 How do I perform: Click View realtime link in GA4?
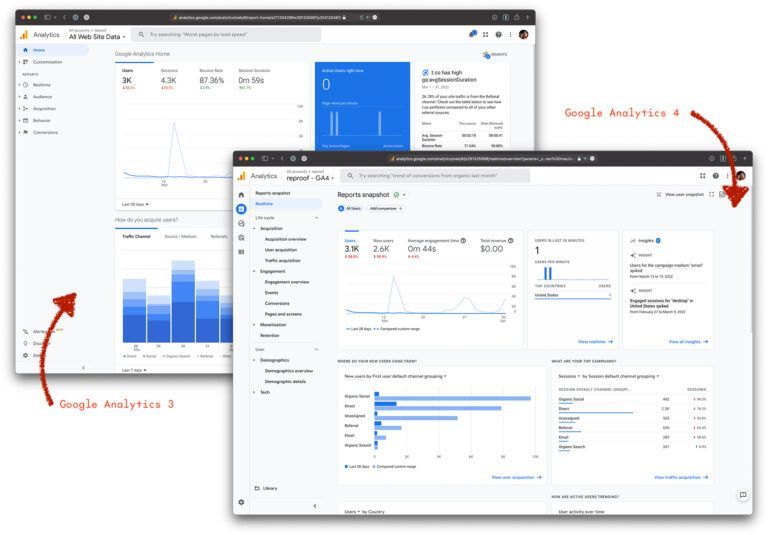point(595,341)
